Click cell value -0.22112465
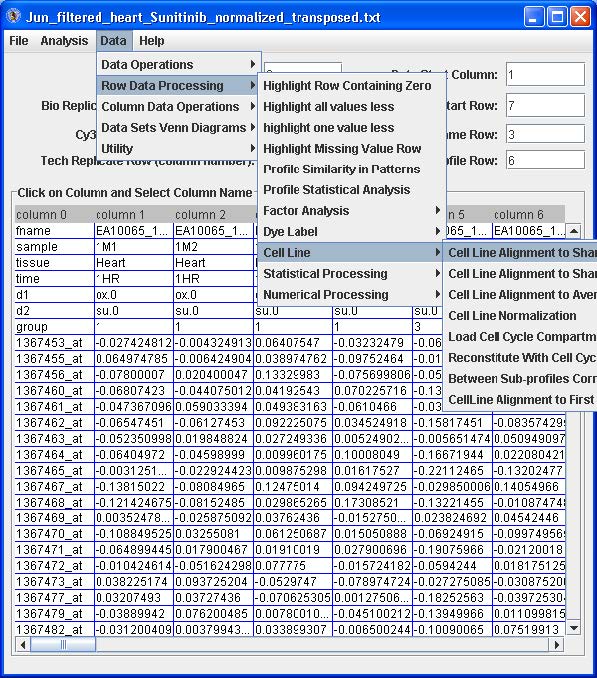The height and width of the screenshot is (678, 597). (x=452, y=471)
